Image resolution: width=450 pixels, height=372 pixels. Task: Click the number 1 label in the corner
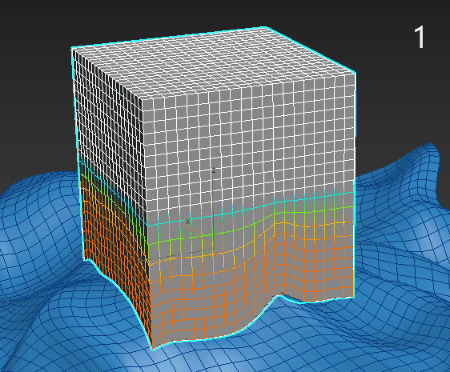click(x=419, y=38)
